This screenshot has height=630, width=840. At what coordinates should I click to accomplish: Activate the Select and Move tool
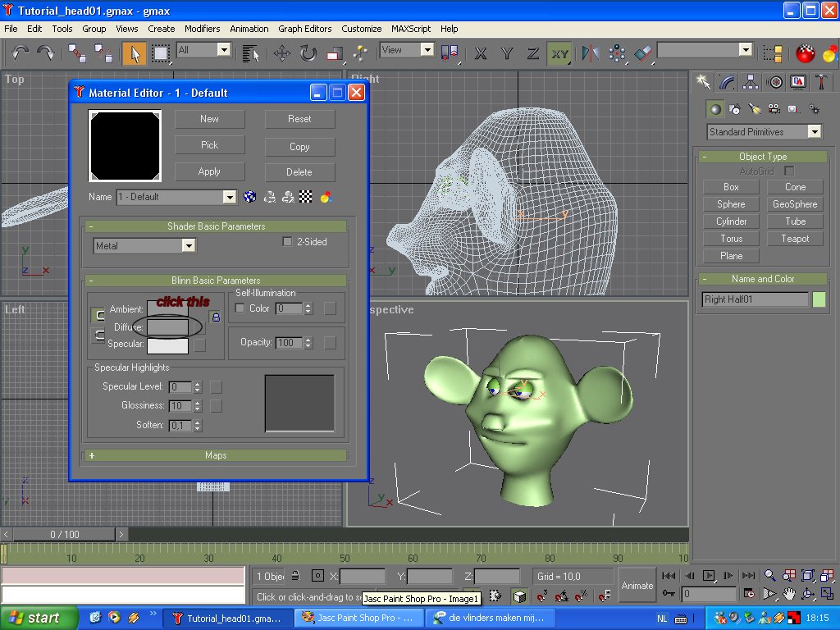coord(282,53)
